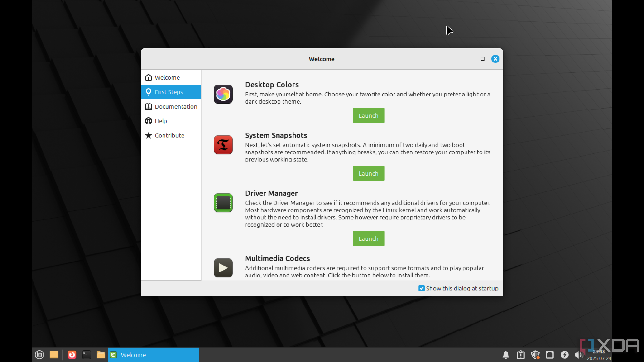Click the Welcome window taskbar entry
This screenshot has width=644, height=362.
pos(153,354)
